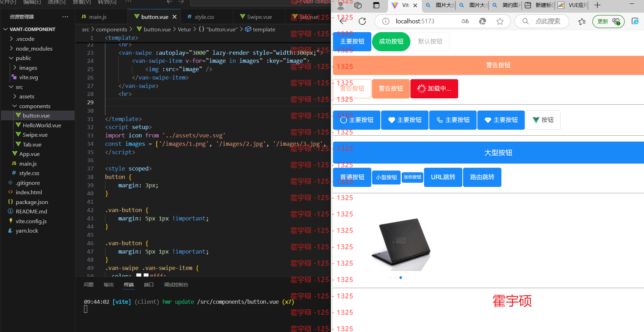Open App.vue file in explorer
This screenshot has width=644, height=332.
[x=29, y=154]
